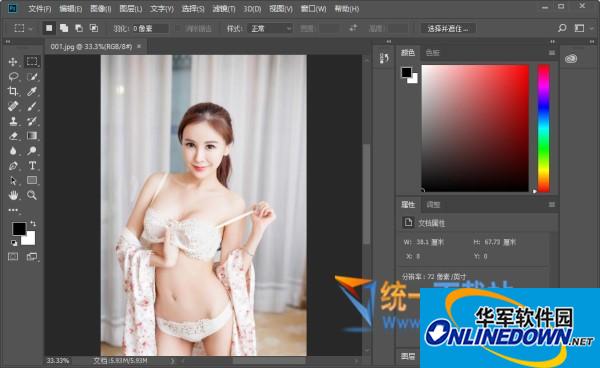Open the 编辑(E) menu
The image size is (600, 368).
click(70, 8)
